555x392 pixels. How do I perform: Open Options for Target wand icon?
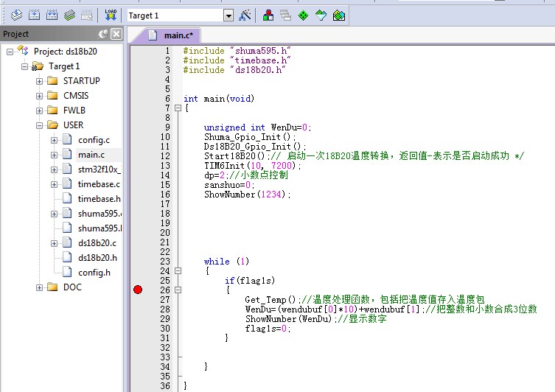click(x=245, y=15)
